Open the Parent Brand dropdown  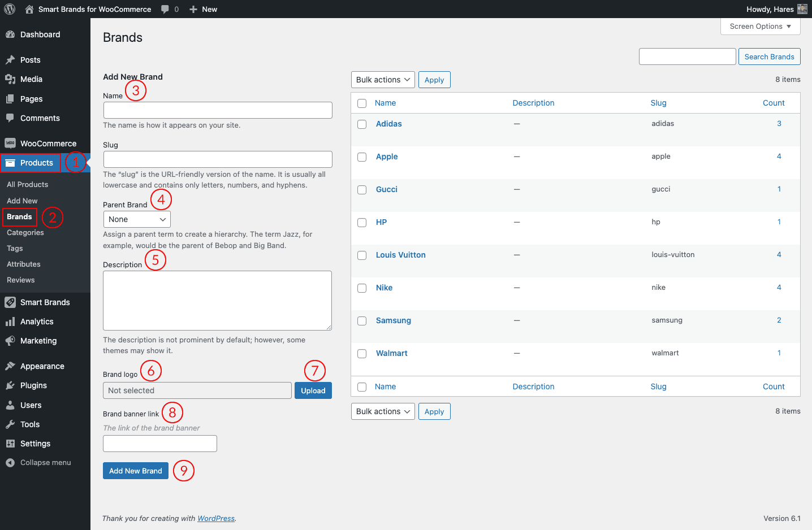(x=137, y=219)
